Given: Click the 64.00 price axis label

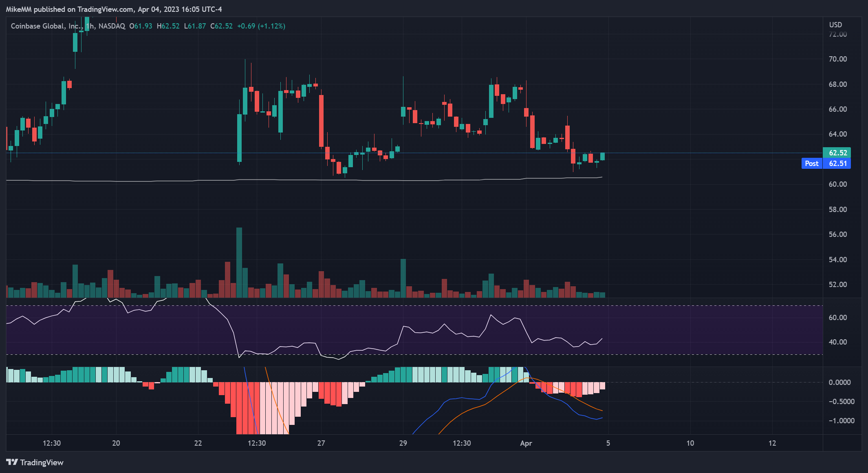Looking at the screenshot, I should 838,134.
